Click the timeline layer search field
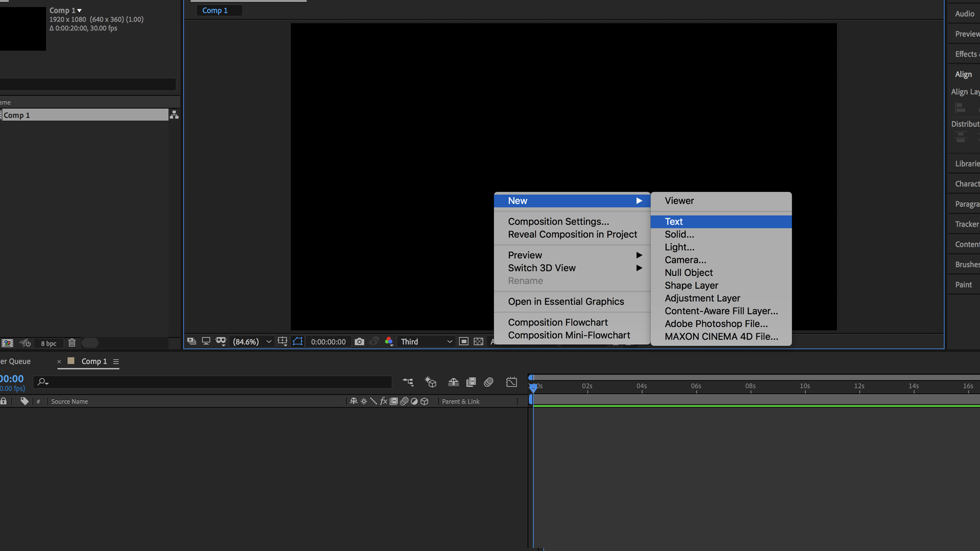980x551 pixels. point(214,382)
